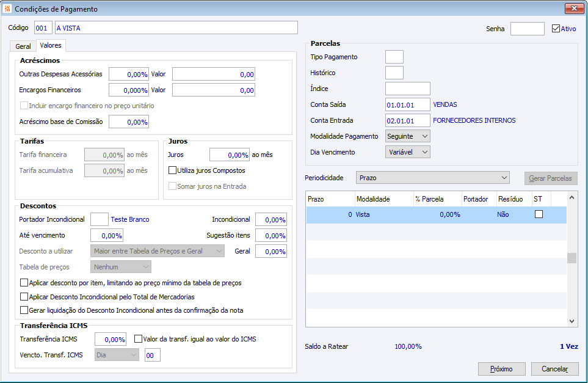Click the Geral discount percent field

(x=271, y=251)
